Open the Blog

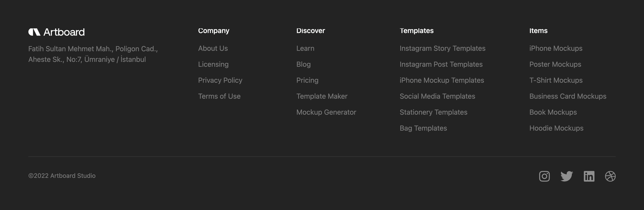pyautogui.click(x=303, y=64)
